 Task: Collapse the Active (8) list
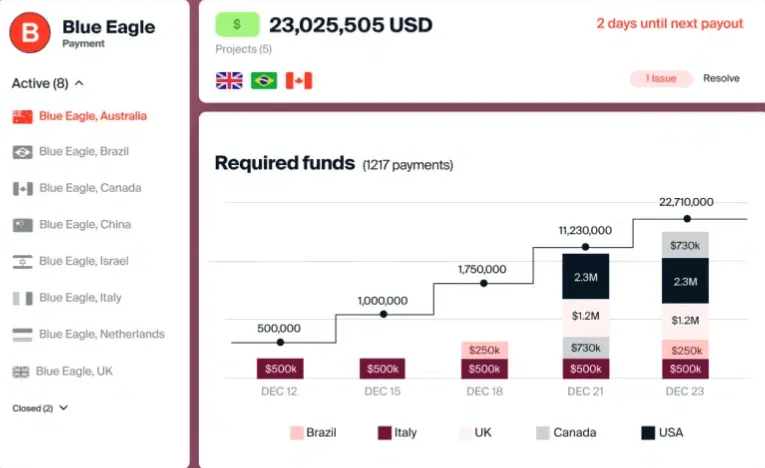click(x=79, y=83)
